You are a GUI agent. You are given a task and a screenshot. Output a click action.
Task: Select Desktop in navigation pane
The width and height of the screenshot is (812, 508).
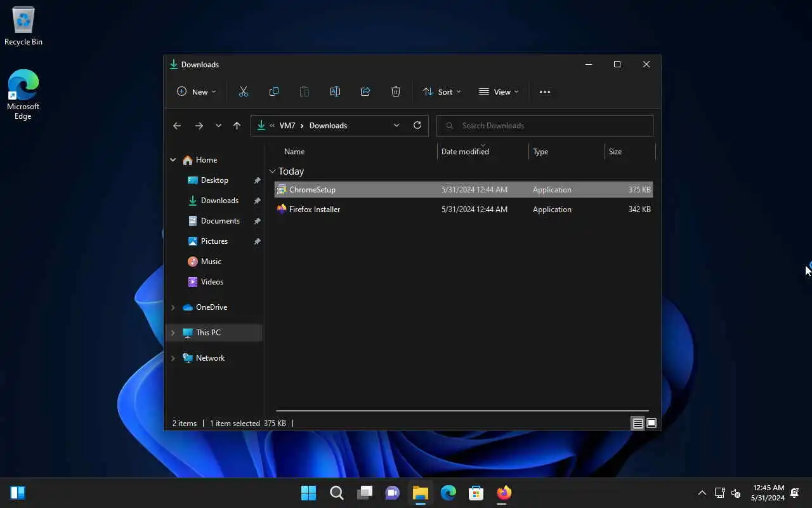pyautogui.click(x=214, y=180)
